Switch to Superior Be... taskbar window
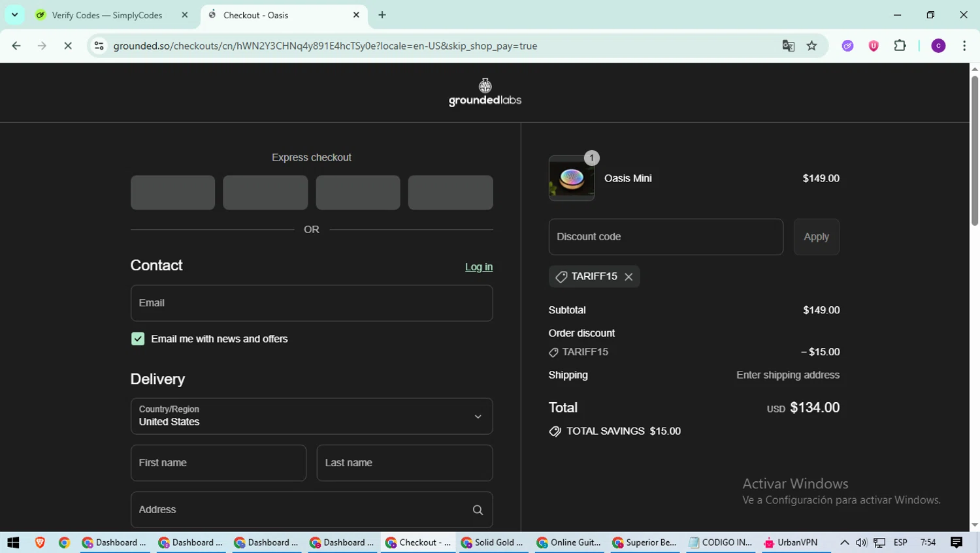 pyautogui.click(x=645, y=543)
